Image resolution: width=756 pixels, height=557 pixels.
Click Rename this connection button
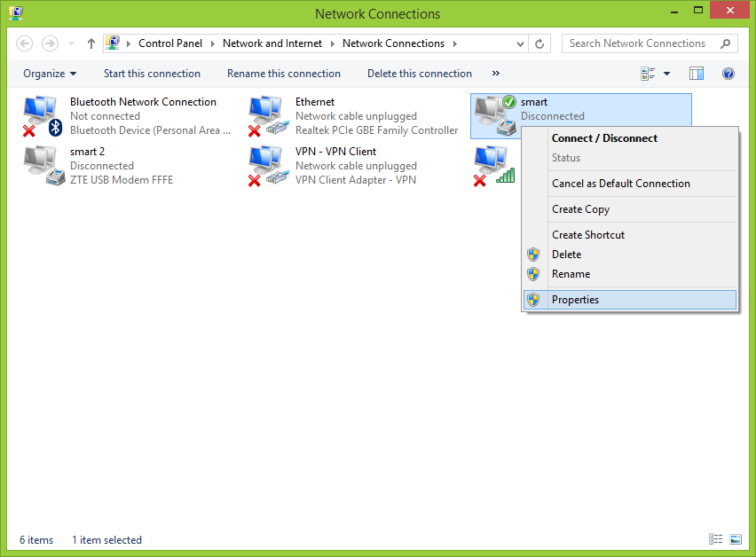point(284,74)
